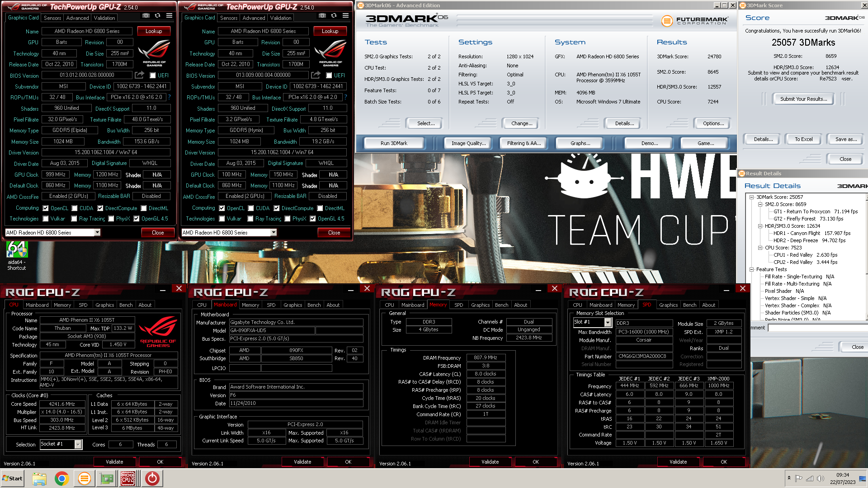
Task: Open Chrome from taskbar
Action: point(61,479)
